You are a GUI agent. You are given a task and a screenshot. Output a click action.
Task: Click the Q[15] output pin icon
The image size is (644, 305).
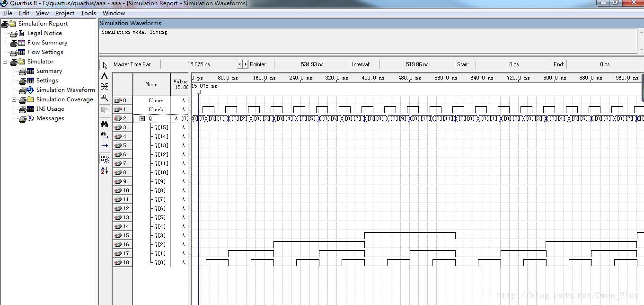coord(118,127)
